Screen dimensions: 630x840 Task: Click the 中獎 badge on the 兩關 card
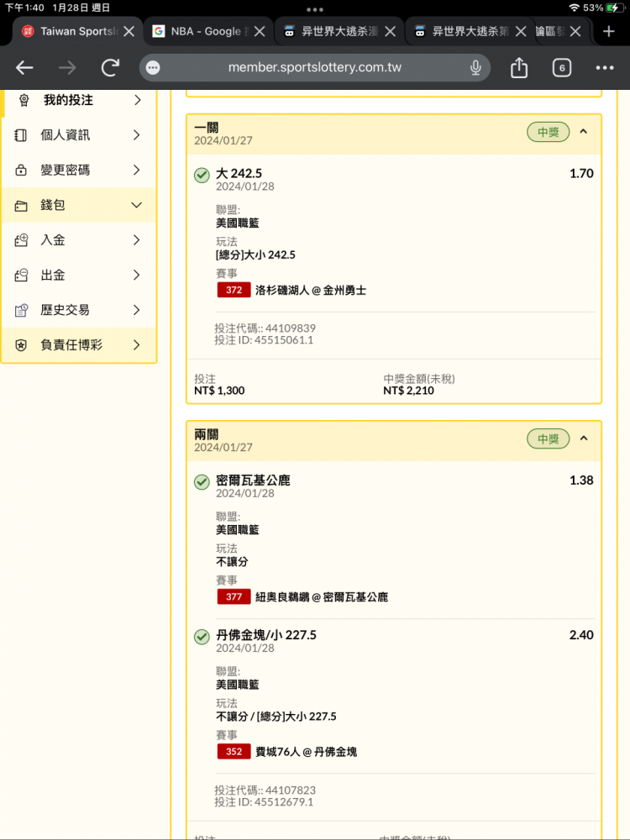pyautogui.click(x=548, y=438)
